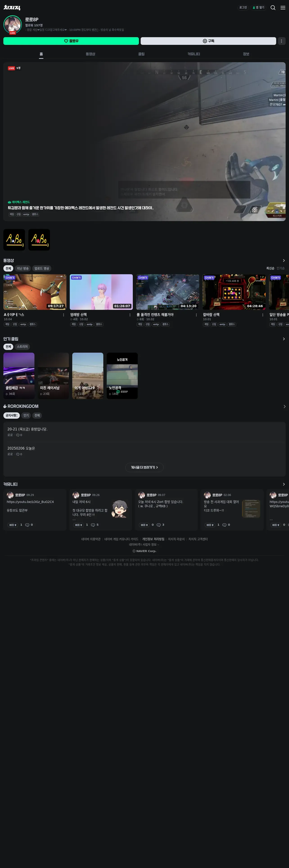Screen dimensions: 289x868
Task: Select 전체 filter in 인기 클립
Action: [x=8, y=347]
